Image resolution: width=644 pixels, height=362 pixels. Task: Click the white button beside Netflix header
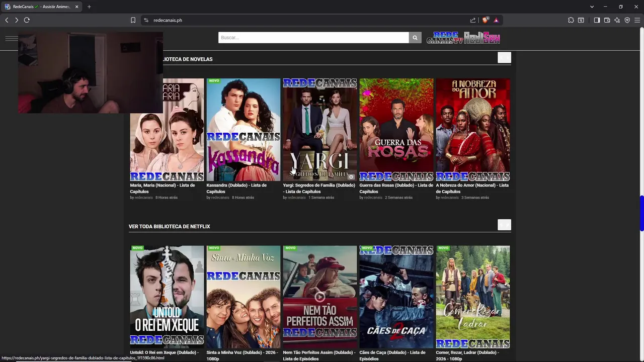(x=504, y=225)
